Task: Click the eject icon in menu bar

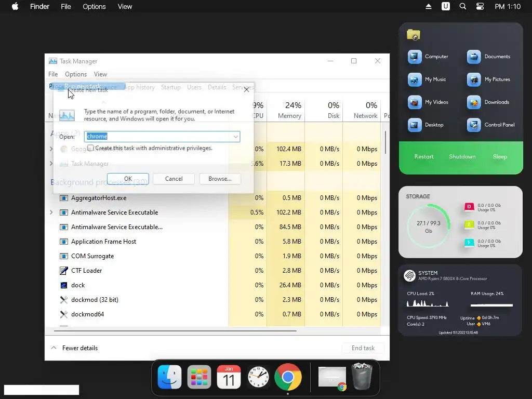Action: (429, 6)
